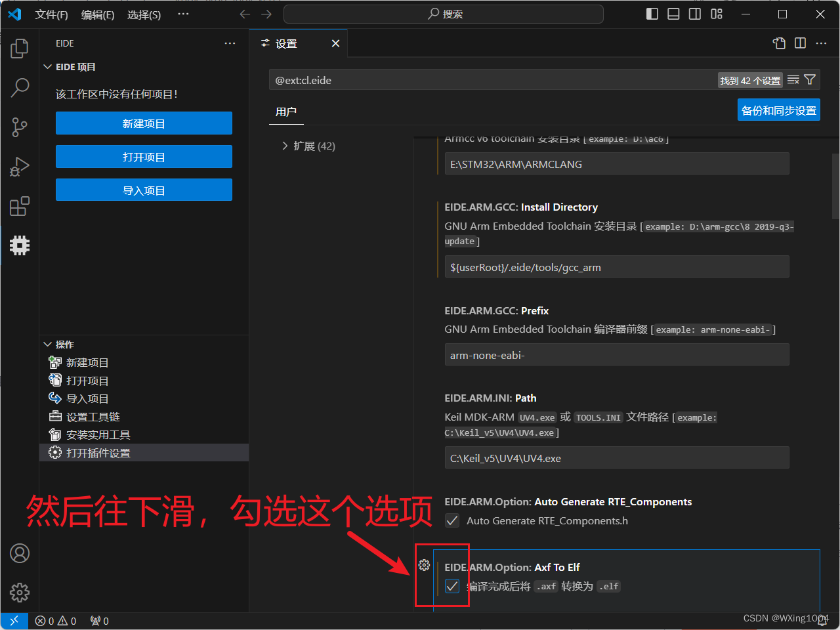This screenshot has width=840, height=630.
Task: Click the 备份和同步设置 button
Action: [x=779, y=110]
